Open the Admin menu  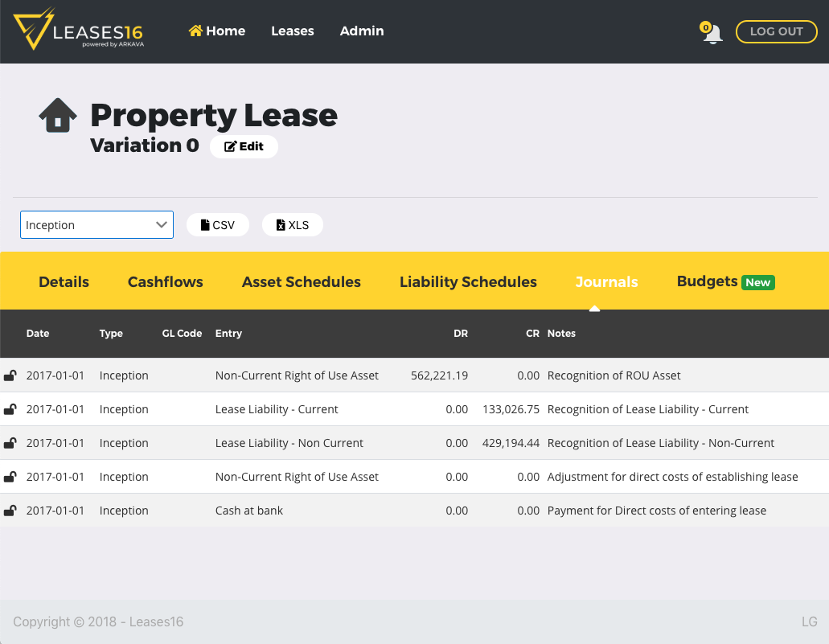[362, 31]
